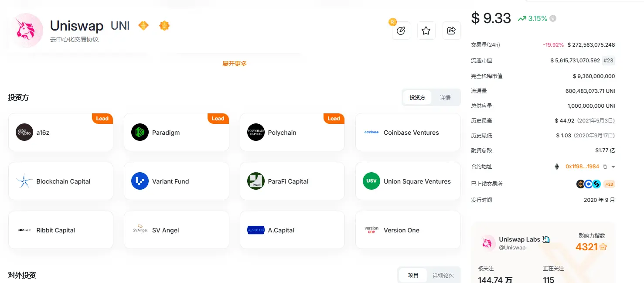
Task: Click the second gold badge next to UNI
Action: 164,26
